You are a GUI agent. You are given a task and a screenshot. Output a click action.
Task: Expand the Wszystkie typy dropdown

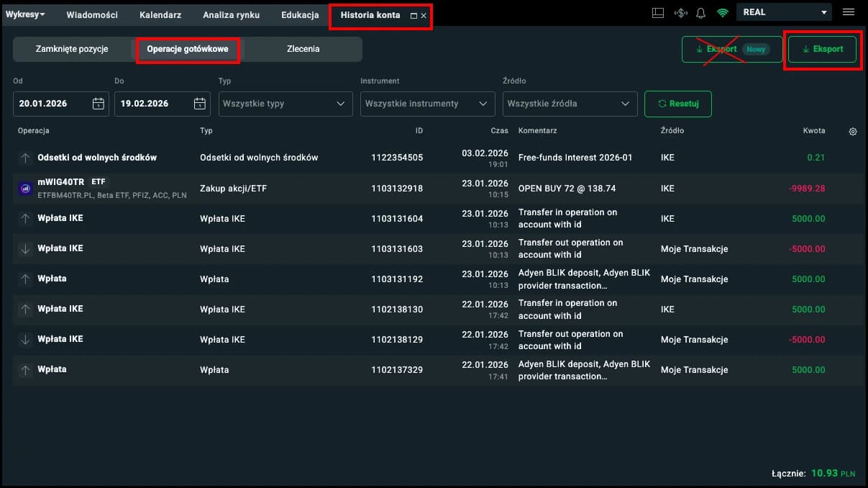coord(285,104)
